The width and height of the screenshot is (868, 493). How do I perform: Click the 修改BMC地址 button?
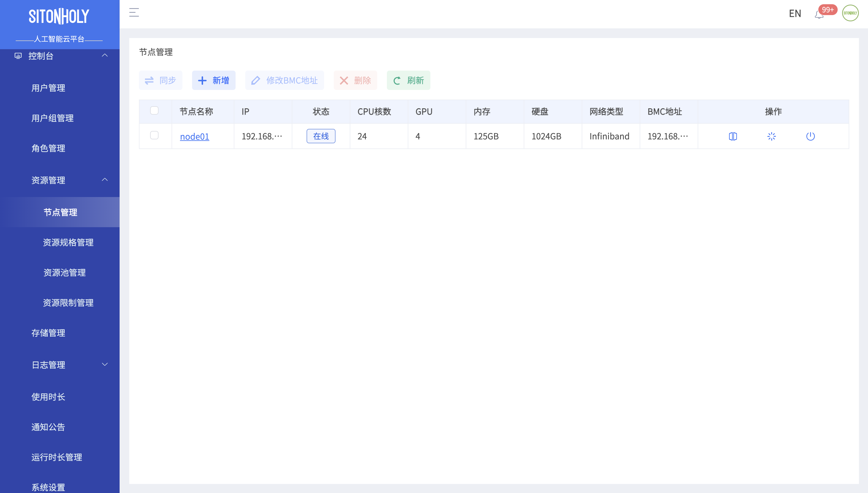coord(285,80)
